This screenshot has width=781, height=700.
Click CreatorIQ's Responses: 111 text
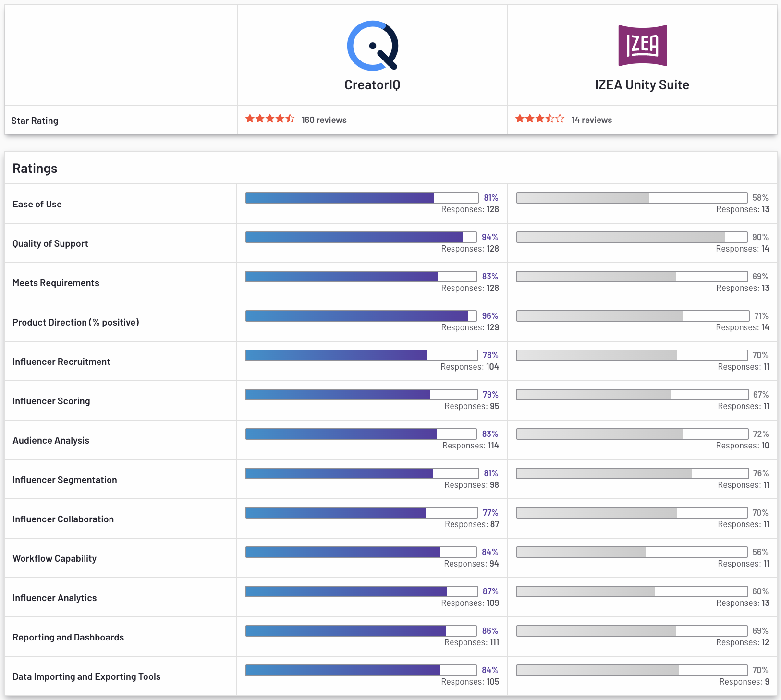click(x=472, y=642)
